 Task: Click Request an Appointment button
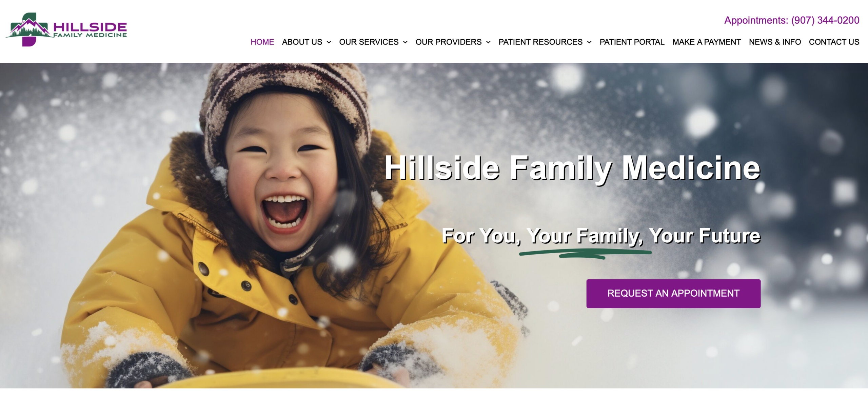pyautogui.click(x=673, y=294)
